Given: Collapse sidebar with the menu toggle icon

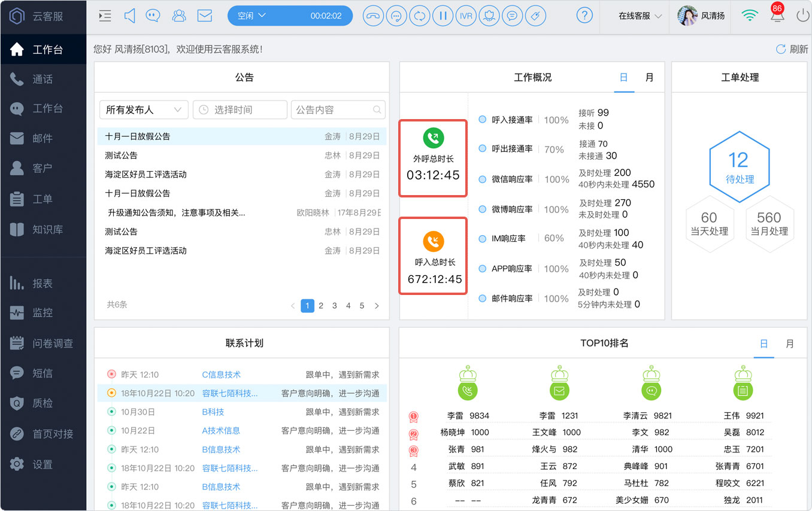Looking at the screenshot, I should (105, 16).
